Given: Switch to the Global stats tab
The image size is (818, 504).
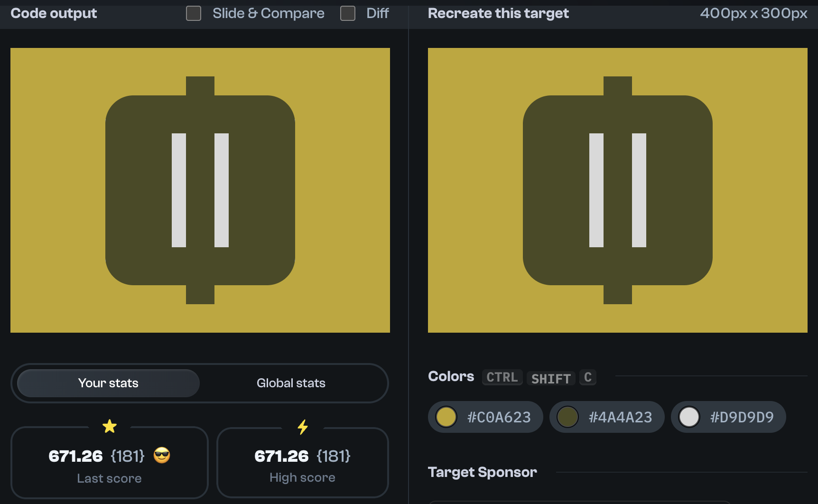Looking at the screenshot, I should pyautogui.click(x=291, y=383).
